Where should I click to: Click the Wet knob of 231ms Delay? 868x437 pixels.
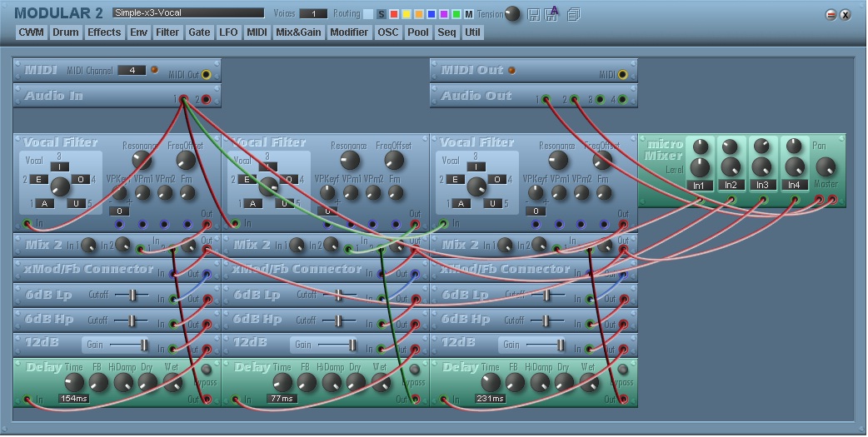(x=588, y=382)
